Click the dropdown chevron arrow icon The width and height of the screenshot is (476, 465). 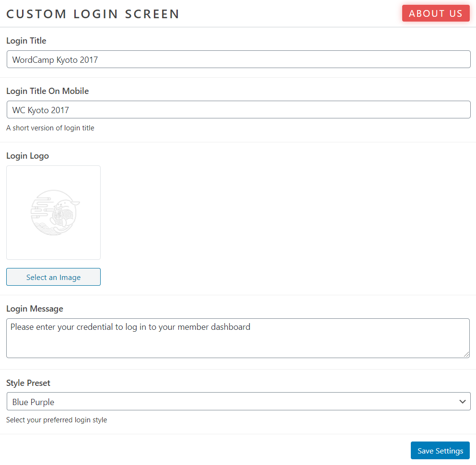click(462, 401)
